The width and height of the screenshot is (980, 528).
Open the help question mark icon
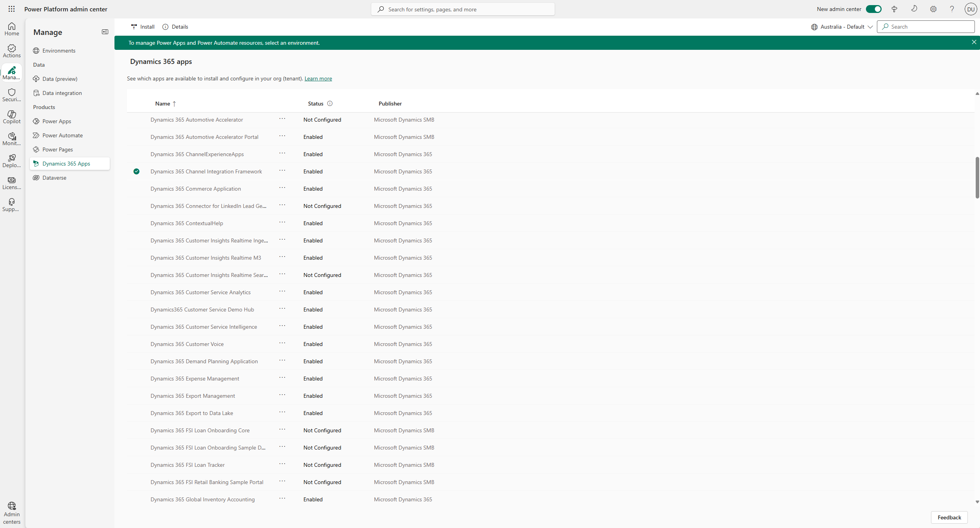[951, 9]
